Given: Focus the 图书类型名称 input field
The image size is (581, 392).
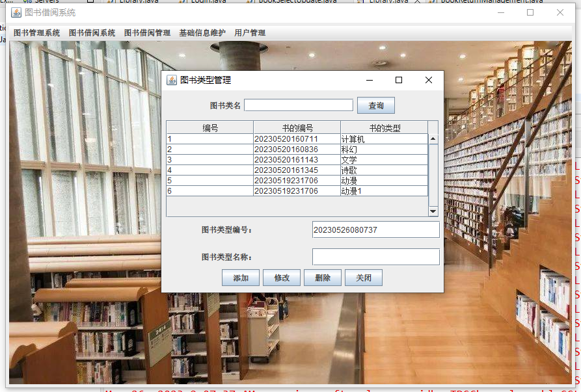Looking at the screenshot, I should [375, 257].
